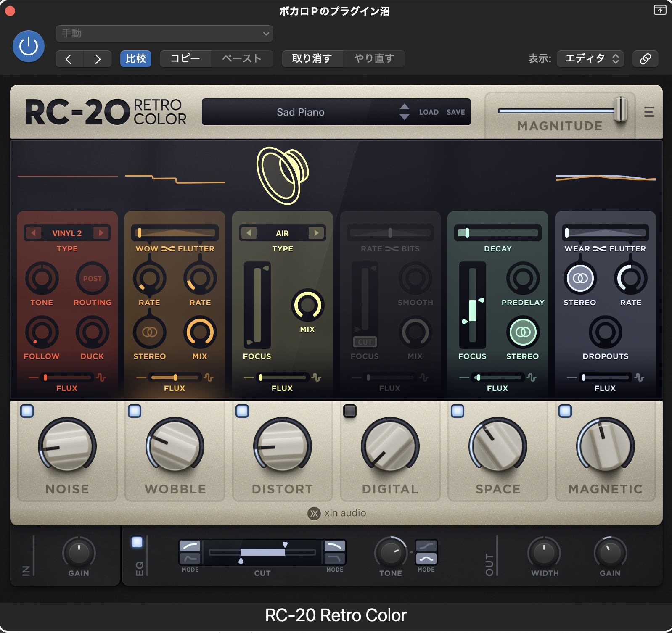Select next distortion type right of AIR
The height and width of the screenshot is (633, 672).
point(316,233)
